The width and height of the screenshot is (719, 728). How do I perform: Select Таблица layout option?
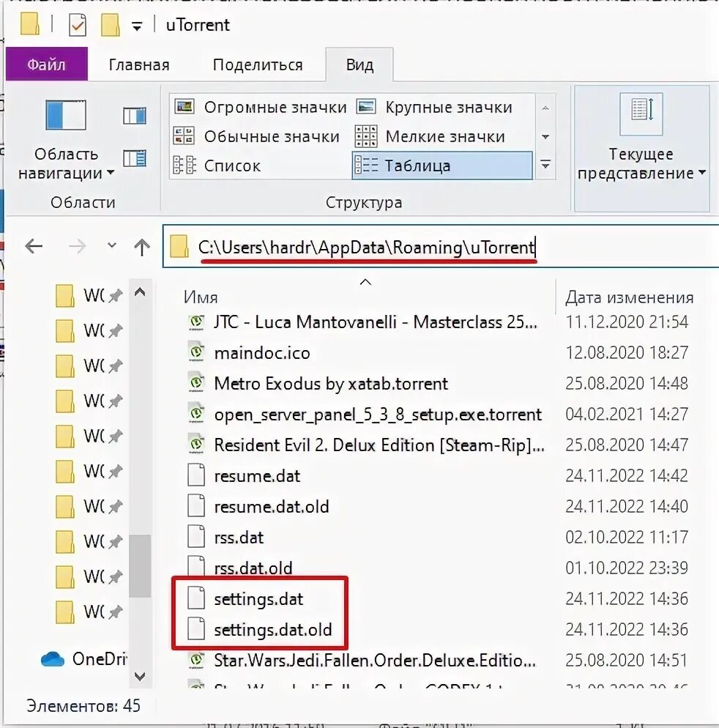442,166
